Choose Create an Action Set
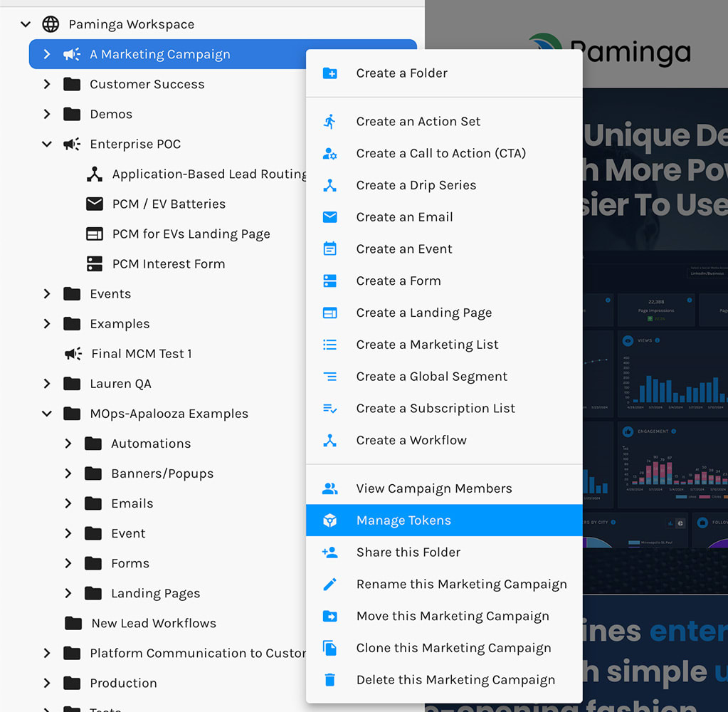This screenshot has width=728, height=712. [444, 122]
